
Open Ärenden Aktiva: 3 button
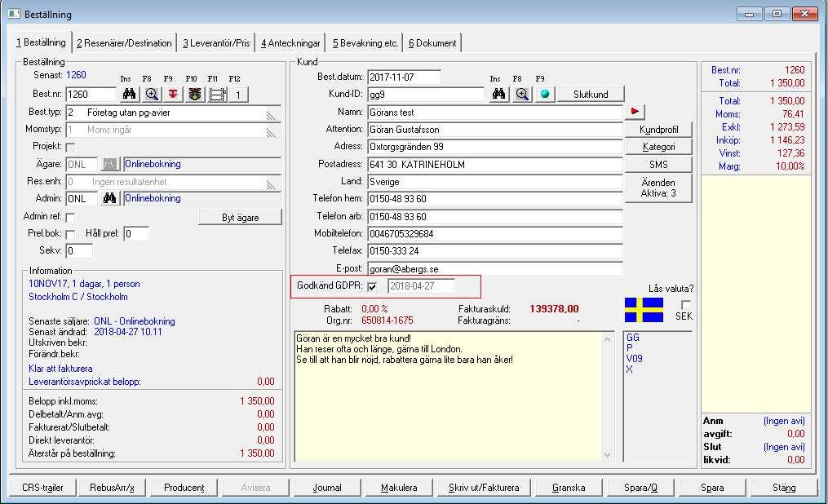658,188
